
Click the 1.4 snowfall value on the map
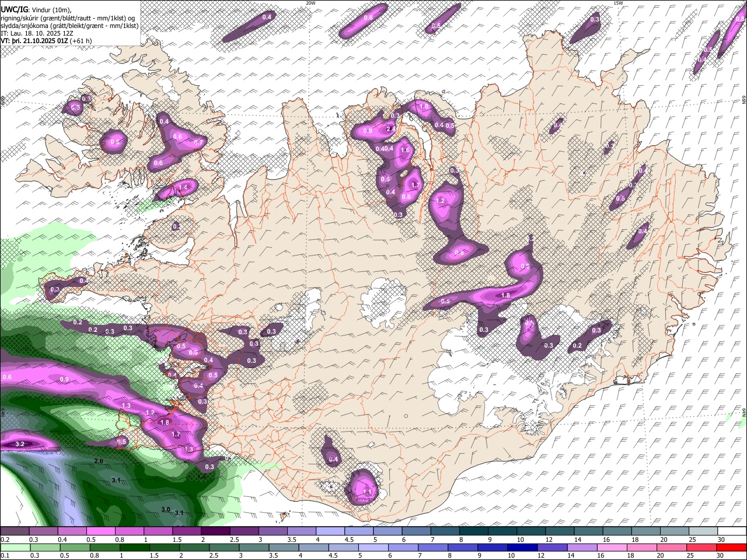coord(183,187)
